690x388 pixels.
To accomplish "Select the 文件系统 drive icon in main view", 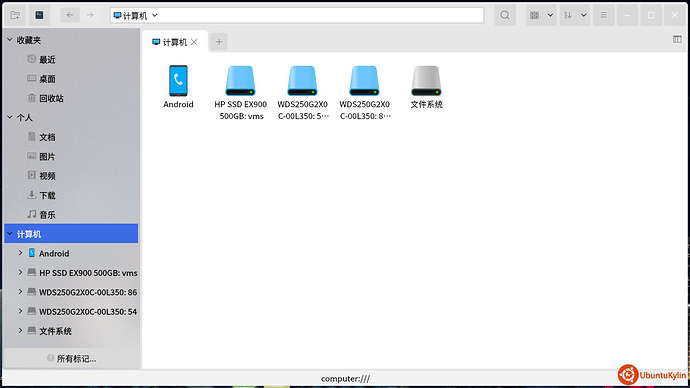I will click(426, 81).
